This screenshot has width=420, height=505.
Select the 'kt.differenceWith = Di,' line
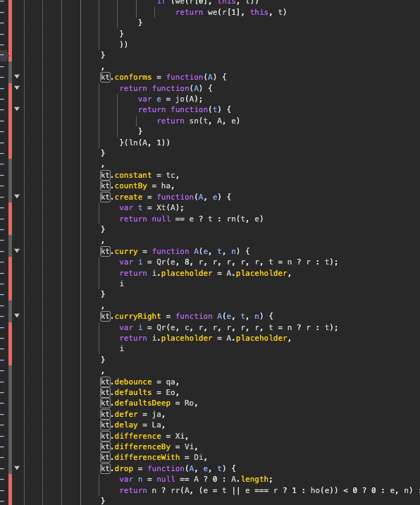pos(154,457)
